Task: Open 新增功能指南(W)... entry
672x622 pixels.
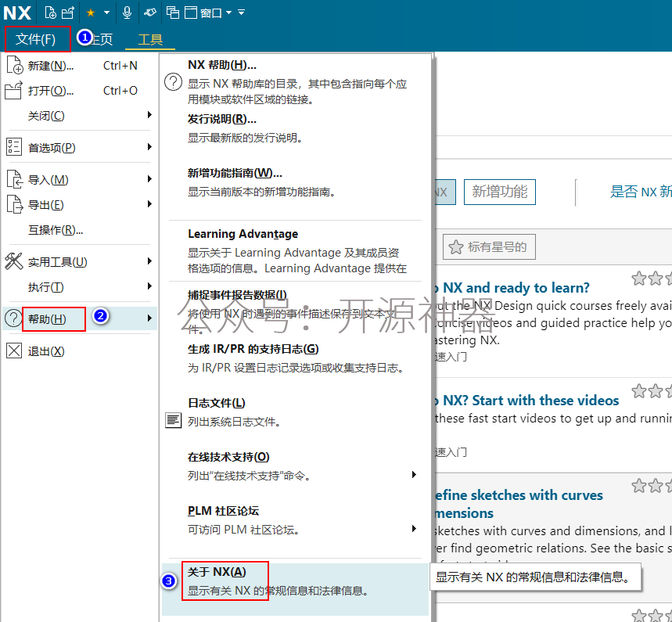Action: (296, 182)
